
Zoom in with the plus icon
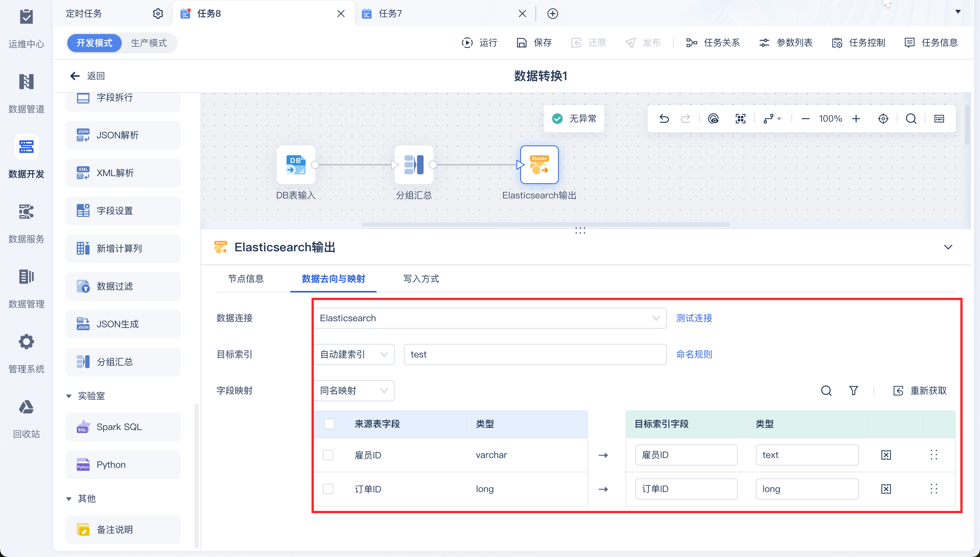(856, 119)
